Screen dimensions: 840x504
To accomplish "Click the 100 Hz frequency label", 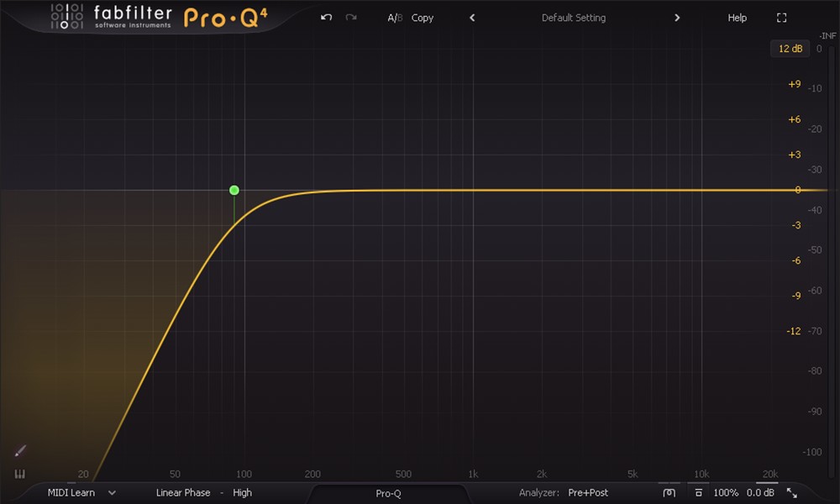I will [244, 474].
